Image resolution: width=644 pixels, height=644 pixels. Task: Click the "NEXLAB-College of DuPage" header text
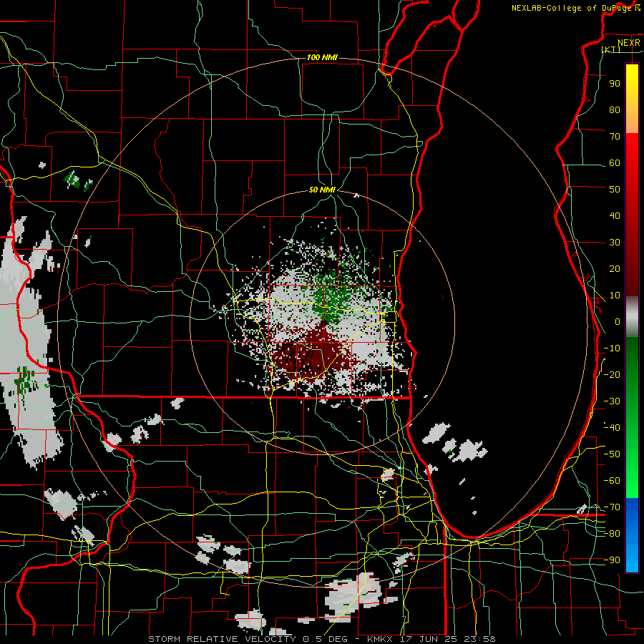click(572, 8)
